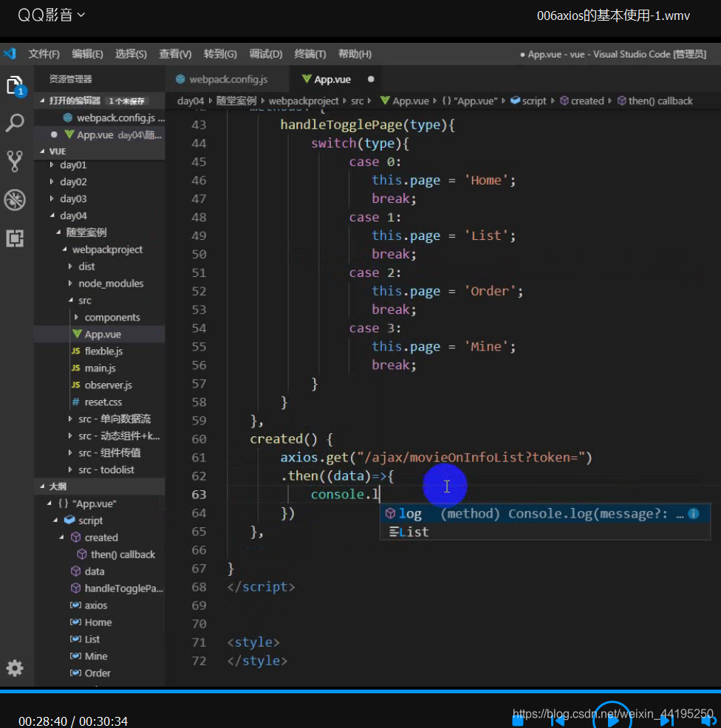Image resolution: width=721 pixels, height=728 pixels.
Task: Collapse the 大纲 outline section
Action: (100, 487)
